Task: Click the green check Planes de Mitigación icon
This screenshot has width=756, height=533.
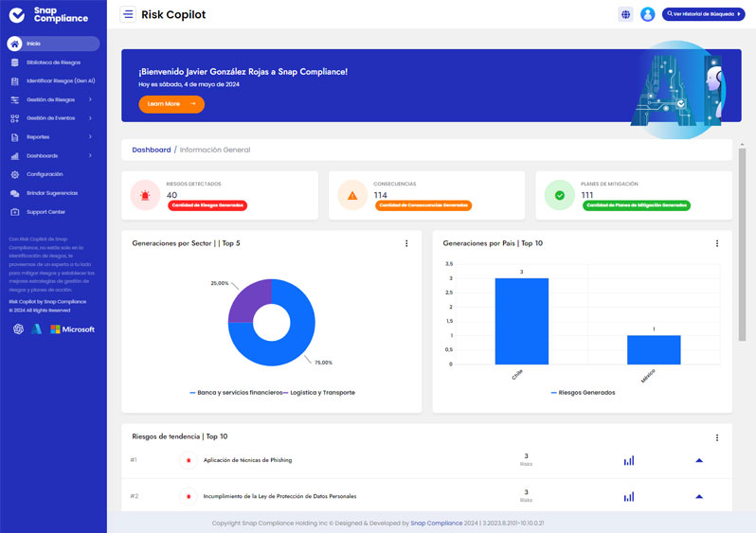Action: 560,195
